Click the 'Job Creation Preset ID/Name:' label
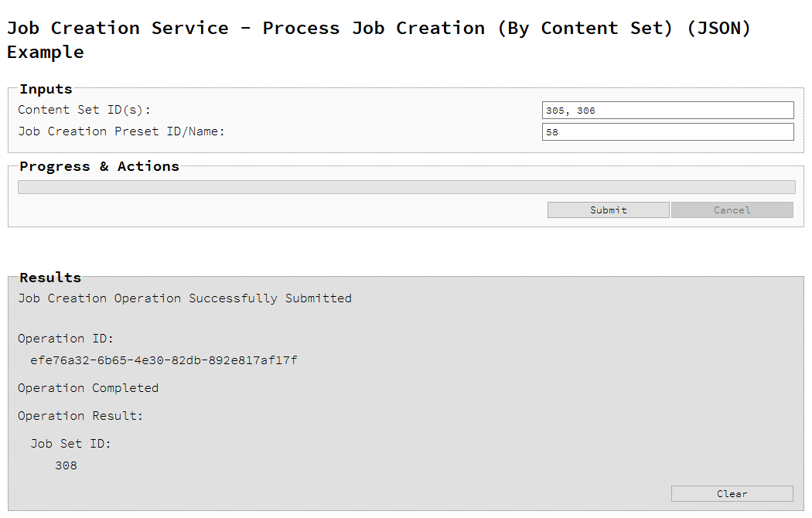The image size is (812, 518). (121, 131)
